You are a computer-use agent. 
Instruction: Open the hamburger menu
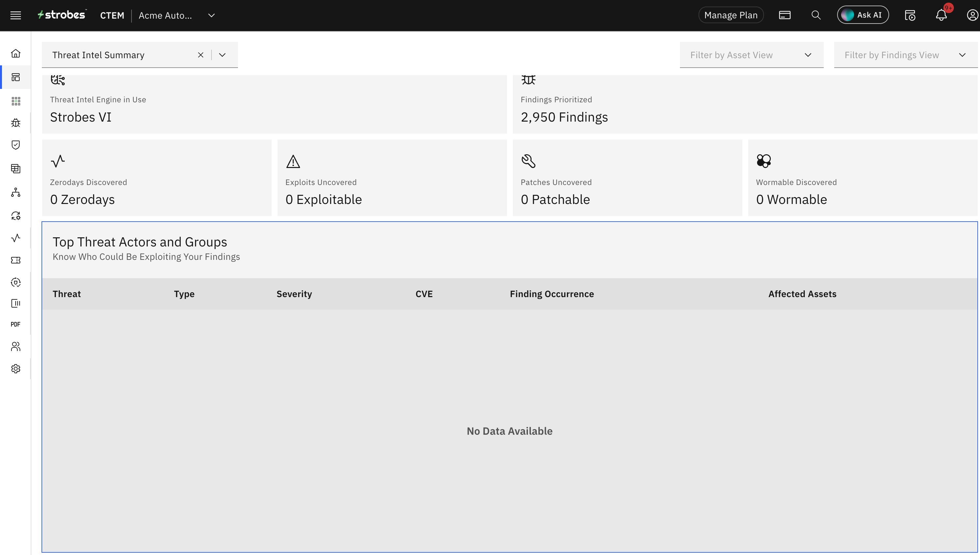[16, 15]
